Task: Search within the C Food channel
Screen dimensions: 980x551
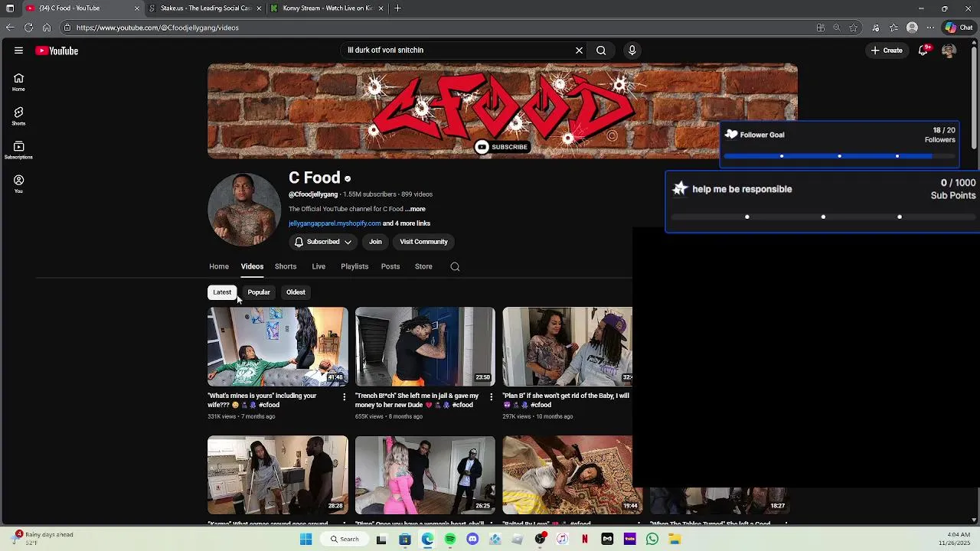Action: [455, 266]
